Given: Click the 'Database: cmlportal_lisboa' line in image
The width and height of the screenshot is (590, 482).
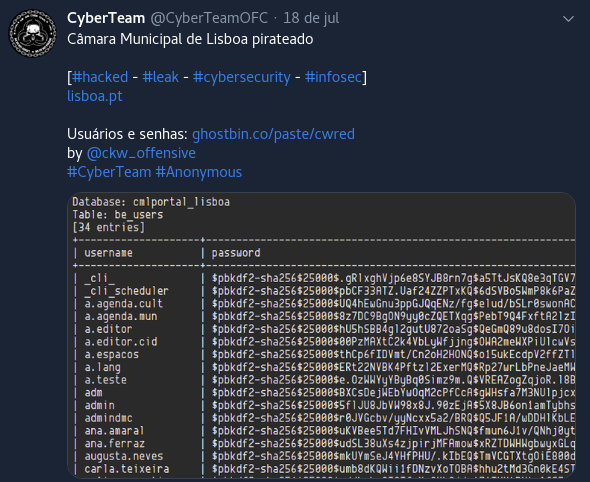Looking at the screenshot, I should point(151,202).
